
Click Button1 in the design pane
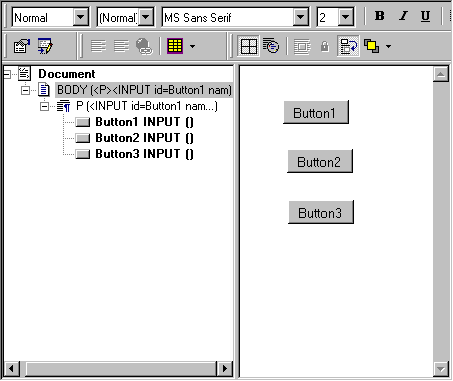[x=316, y=112]
